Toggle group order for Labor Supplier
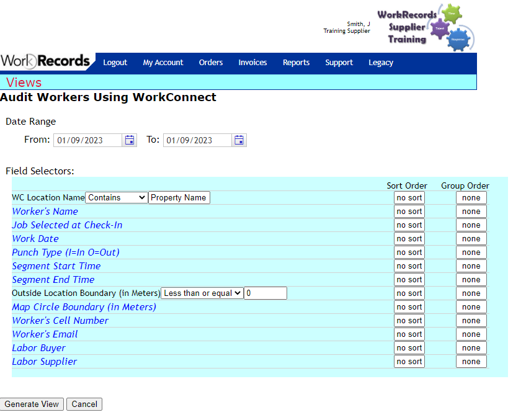Screen dimensions: 526x420 tap(471, 362)
